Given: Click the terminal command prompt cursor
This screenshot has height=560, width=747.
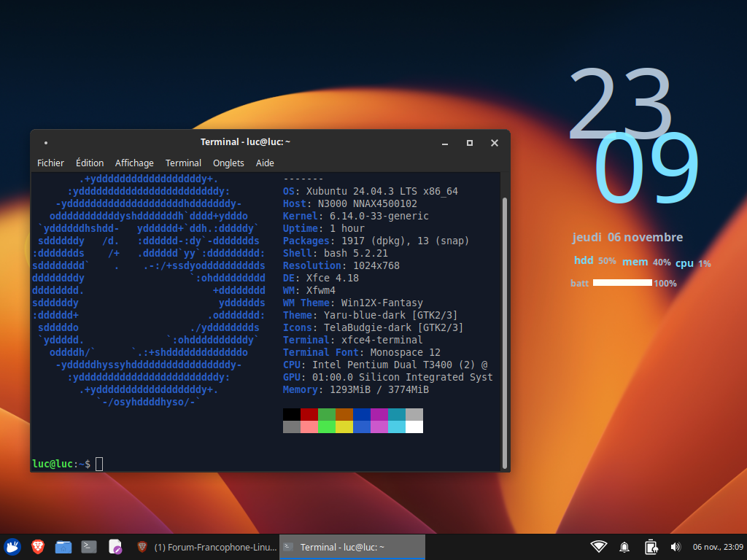Looking at the screenshot, I should click(x=99, y=464).
